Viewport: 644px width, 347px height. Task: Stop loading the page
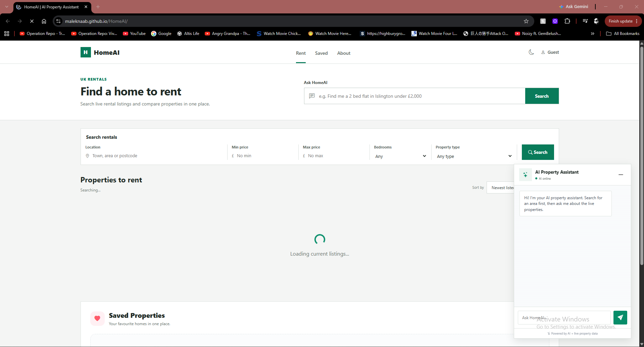[x=32, y=21]
